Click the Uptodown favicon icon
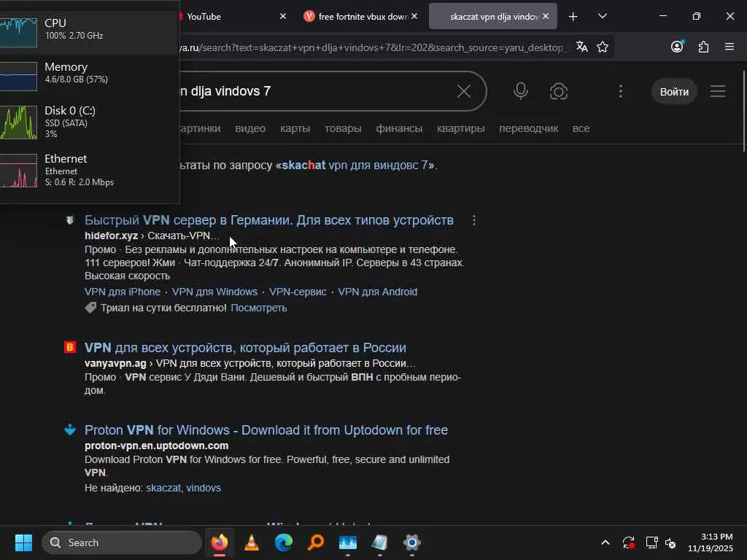Screen dimensions: 747x560 (x=70, y=429)
